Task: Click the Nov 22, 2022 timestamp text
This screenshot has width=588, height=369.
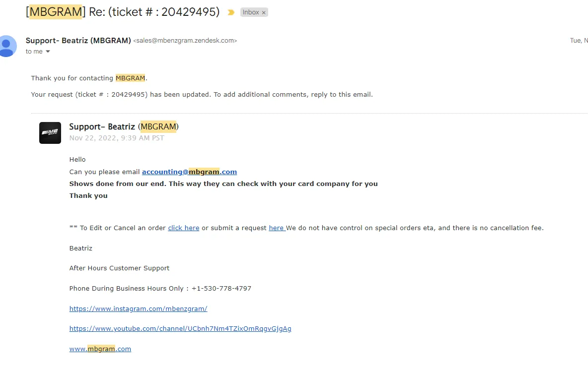Action: (117, 138)
